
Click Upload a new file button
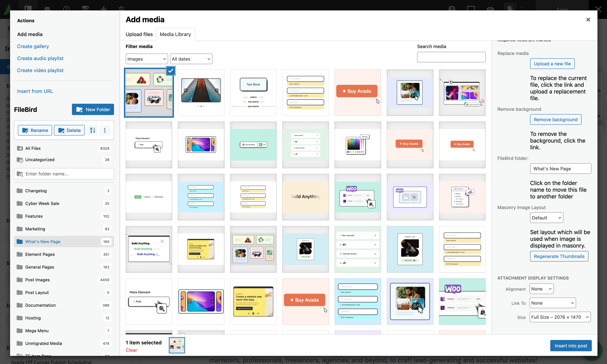coord(552,64)
